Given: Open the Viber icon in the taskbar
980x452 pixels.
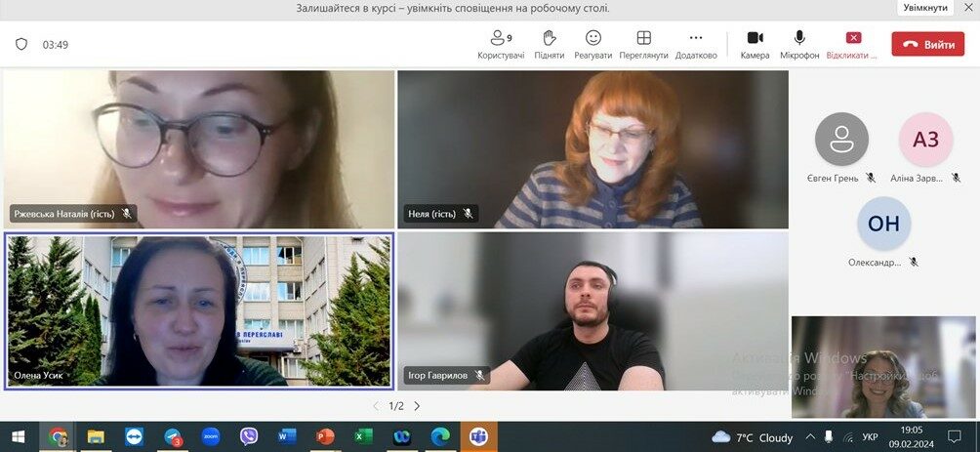Looking at the screenshot, I should coord(249,436).
